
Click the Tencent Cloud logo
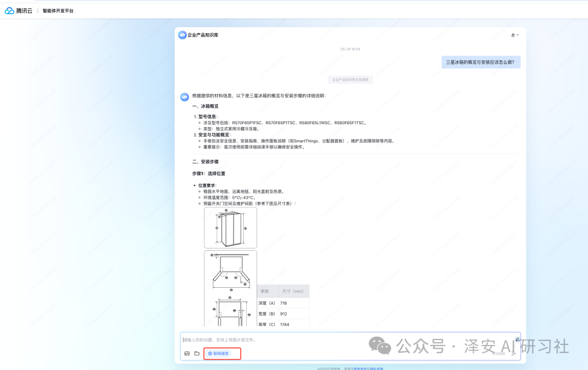click(19, 11)
